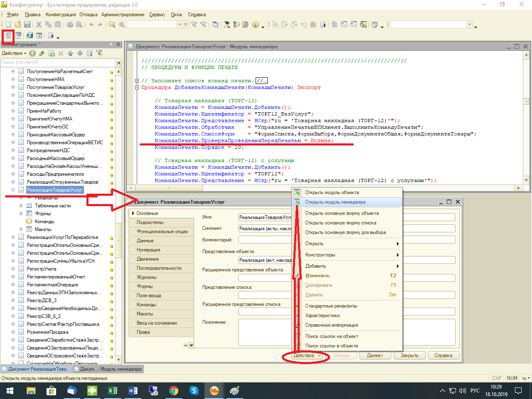Expand the Табличные части tree node
This screenshot has width=532, height=399.
point(21,206)
